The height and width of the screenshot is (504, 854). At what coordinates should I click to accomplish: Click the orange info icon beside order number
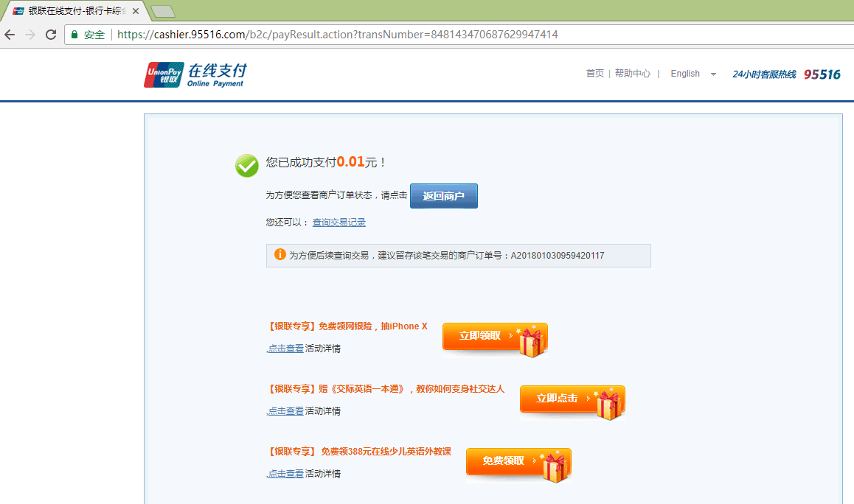(280, 254)
